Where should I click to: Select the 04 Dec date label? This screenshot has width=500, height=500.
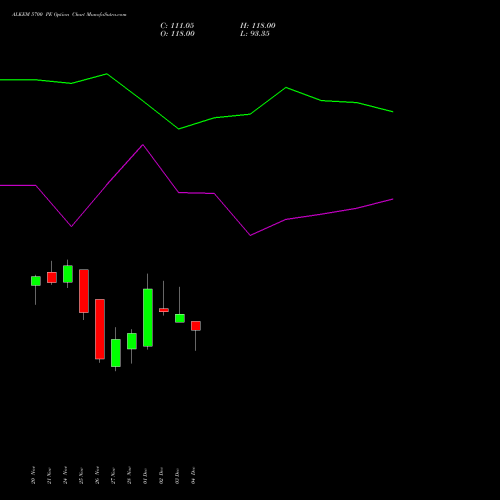point(193,475)
